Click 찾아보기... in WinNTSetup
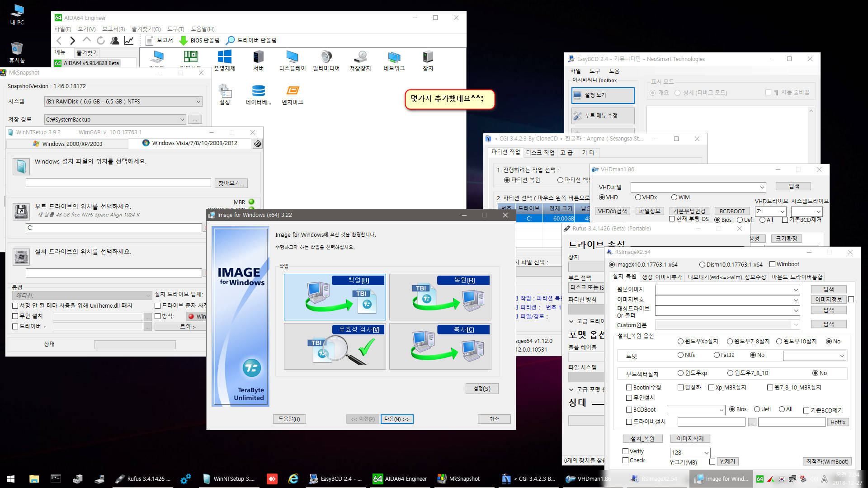The width and height of the screenshot is (868, 488). (x=231, y=183)
